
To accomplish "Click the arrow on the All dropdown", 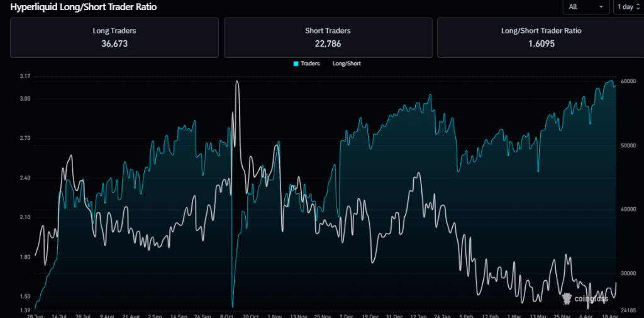I will click(x=601, y=6).
